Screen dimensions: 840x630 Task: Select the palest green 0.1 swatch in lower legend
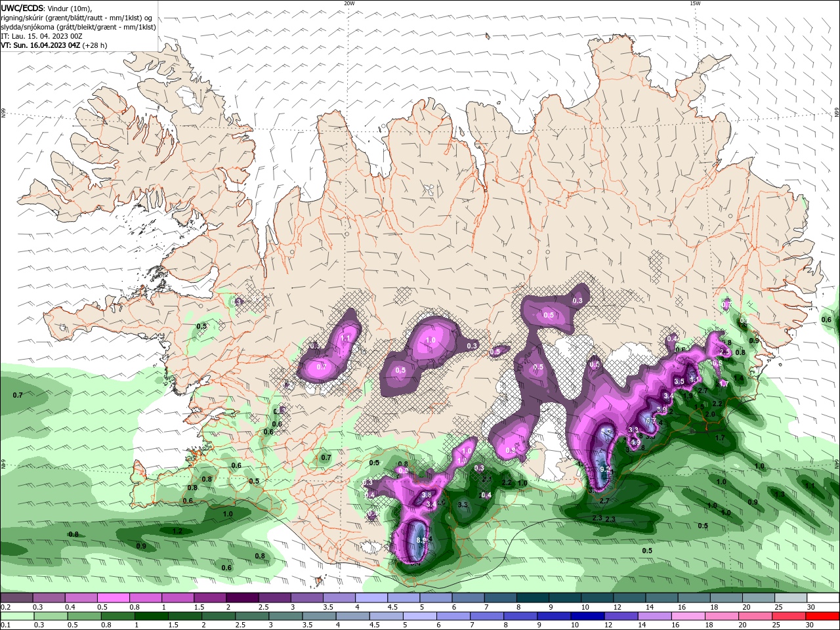pos(17,616)
